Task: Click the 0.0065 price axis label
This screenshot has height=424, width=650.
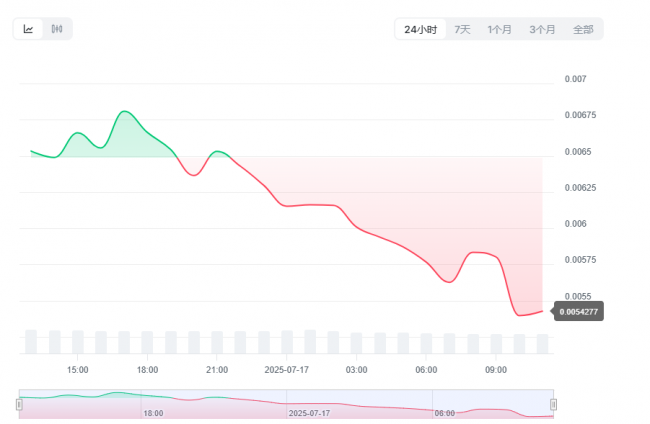Action: [578, 152]
